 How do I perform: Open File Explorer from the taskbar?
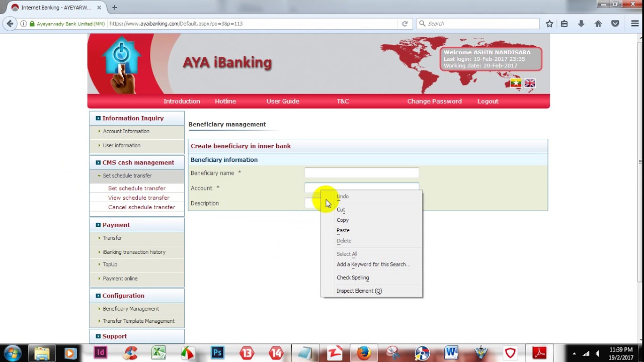(42, 353)
